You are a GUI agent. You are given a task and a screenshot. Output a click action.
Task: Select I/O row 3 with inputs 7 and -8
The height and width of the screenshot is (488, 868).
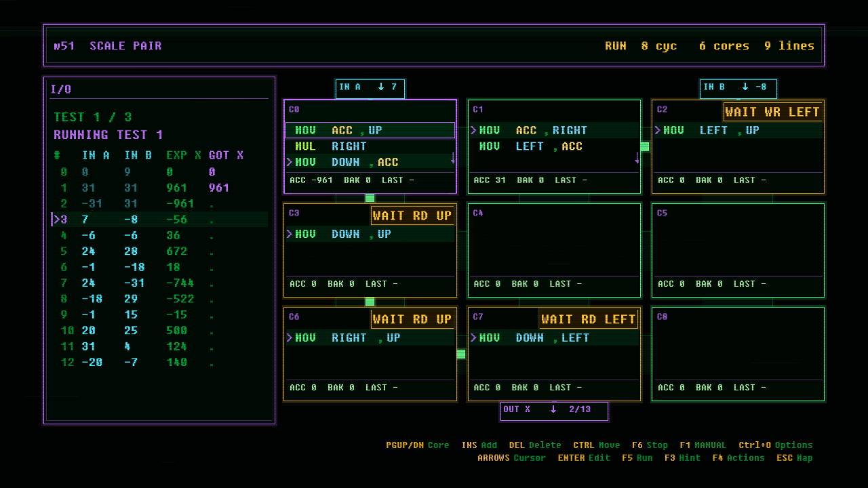click(159, 220)
